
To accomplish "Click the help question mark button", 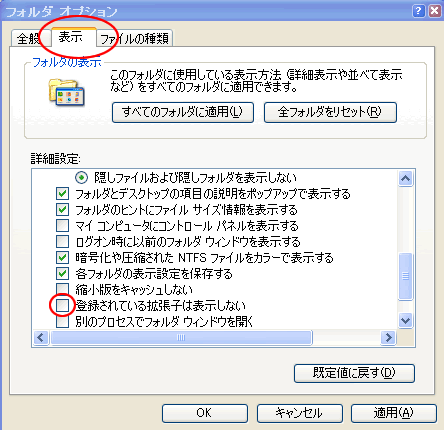I will (419, 11).
